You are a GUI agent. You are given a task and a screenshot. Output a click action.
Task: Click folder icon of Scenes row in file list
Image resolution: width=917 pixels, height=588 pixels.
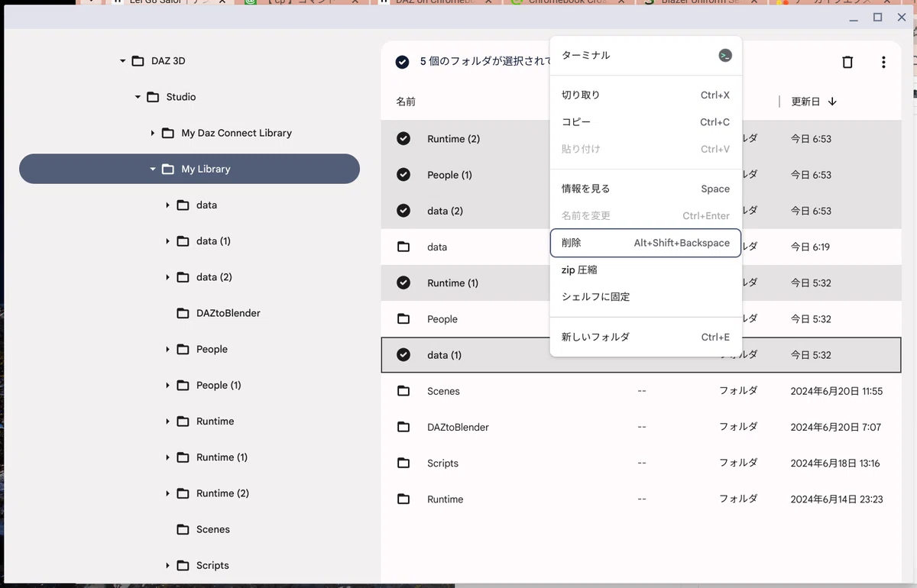coord(403,391)
